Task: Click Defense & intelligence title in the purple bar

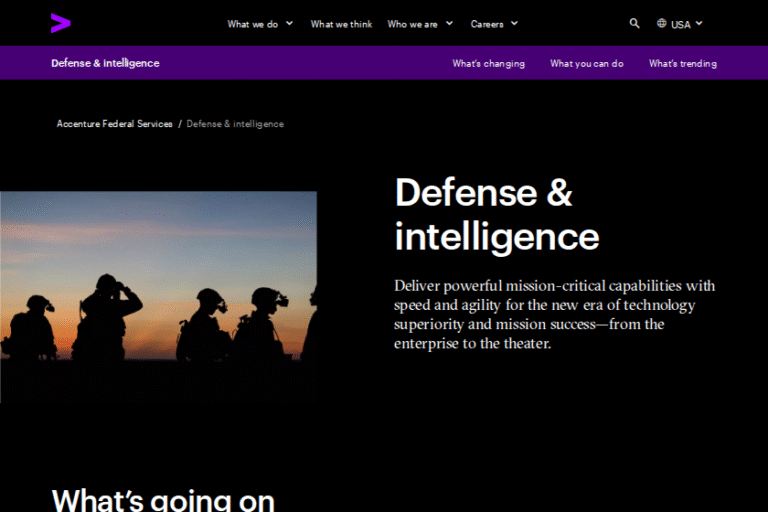Action: 105,63
